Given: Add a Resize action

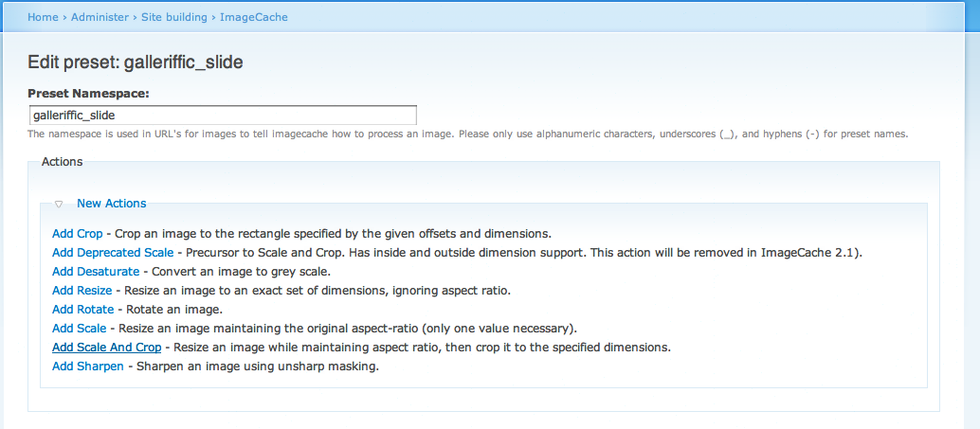Looking at the screenshot, I should click(82, 291).
